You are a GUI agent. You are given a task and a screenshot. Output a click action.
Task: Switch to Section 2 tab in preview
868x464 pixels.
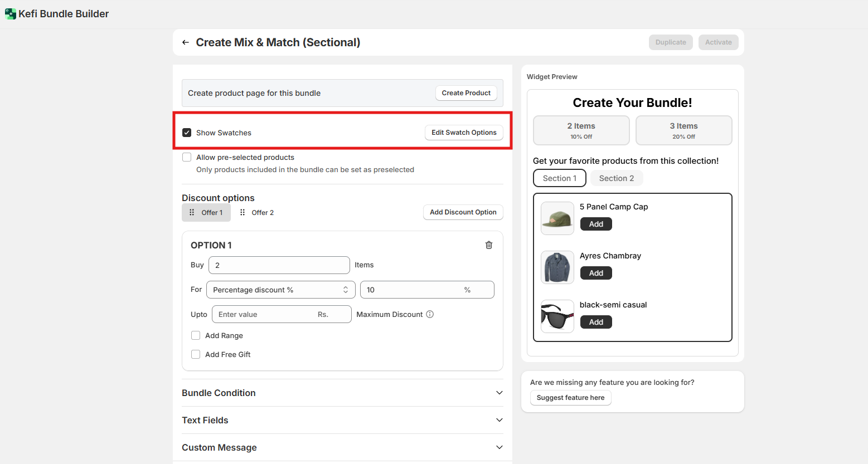click(x=616, y=178)
